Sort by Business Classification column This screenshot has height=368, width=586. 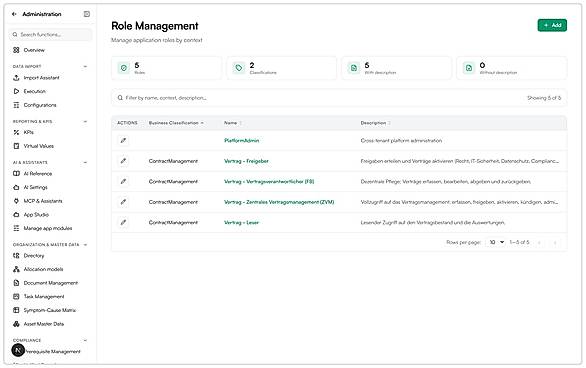coord(176,123)
